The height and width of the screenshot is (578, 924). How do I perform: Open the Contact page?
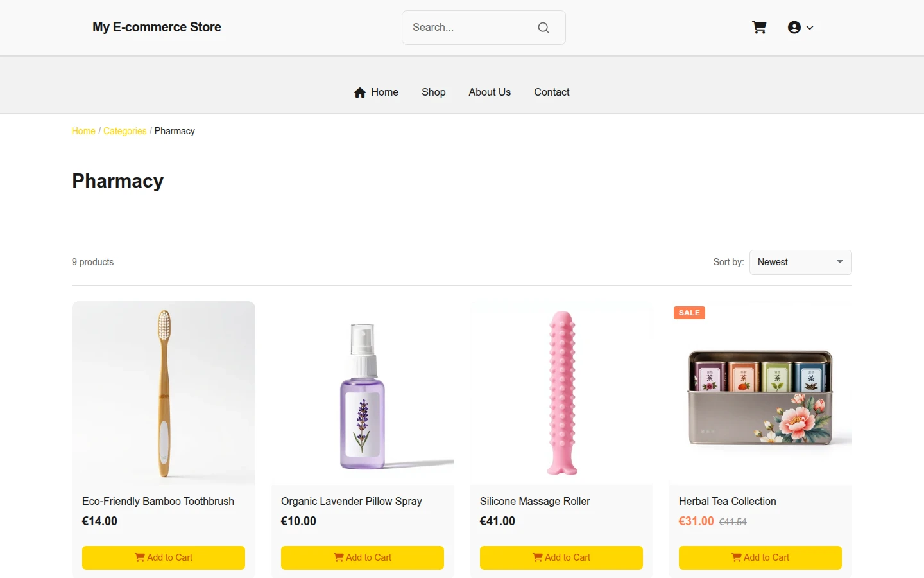[x=552, y=92]
